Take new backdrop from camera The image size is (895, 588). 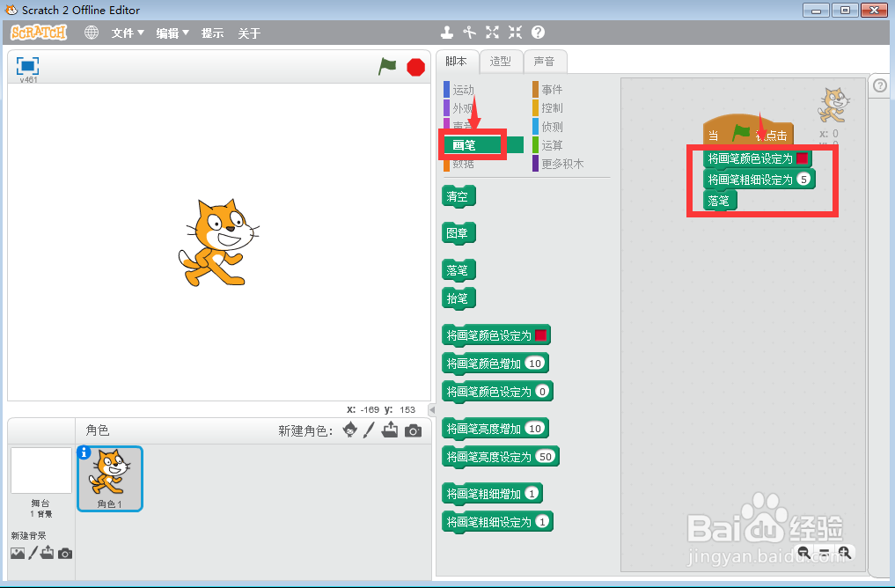pos(65,553)
